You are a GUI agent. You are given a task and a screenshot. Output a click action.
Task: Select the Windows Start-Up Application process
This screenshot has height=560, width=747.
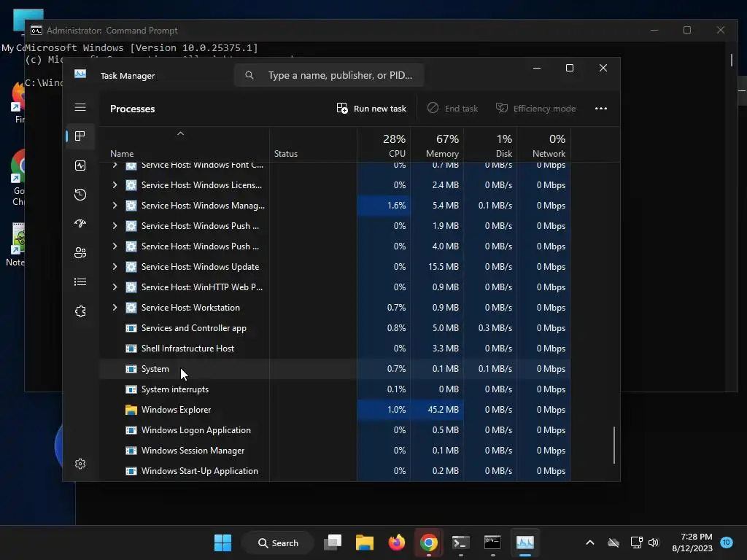pyautogui.click(x=335, y=471)
